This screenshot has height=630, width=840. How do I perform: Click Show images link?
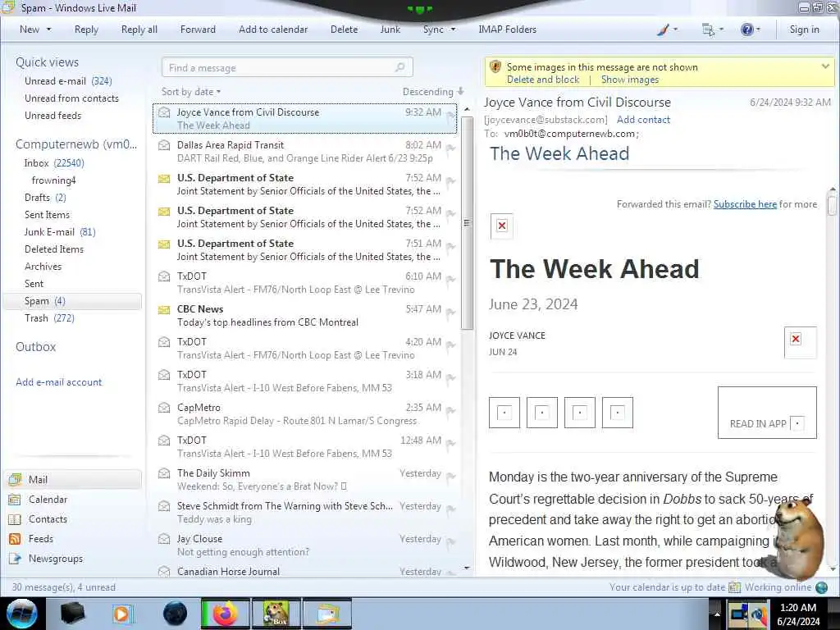pos(629,80)
